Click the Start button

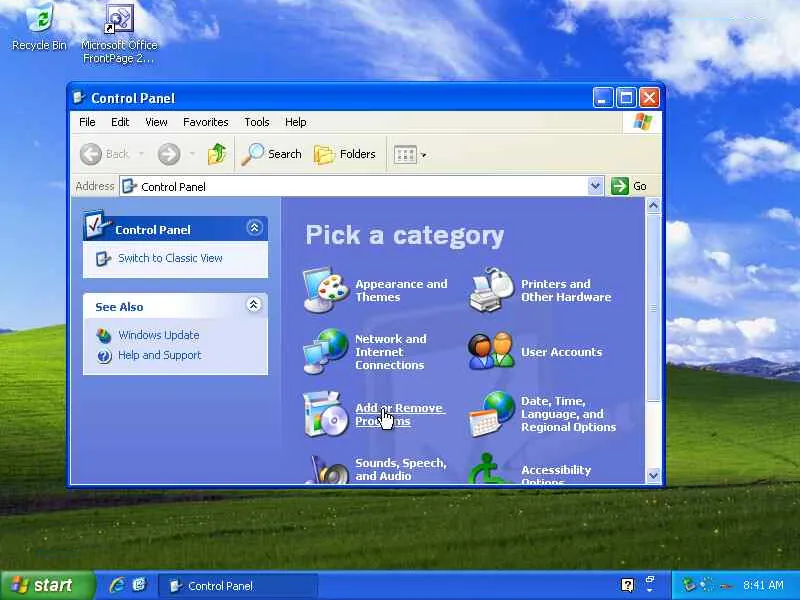[x=47, y=585]
